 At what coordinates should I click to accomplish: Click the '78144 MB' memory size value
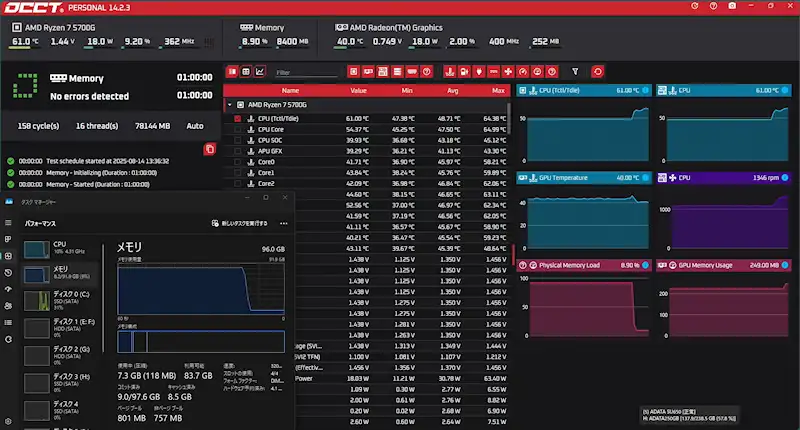pyautogui.click(x=153, y=126)
